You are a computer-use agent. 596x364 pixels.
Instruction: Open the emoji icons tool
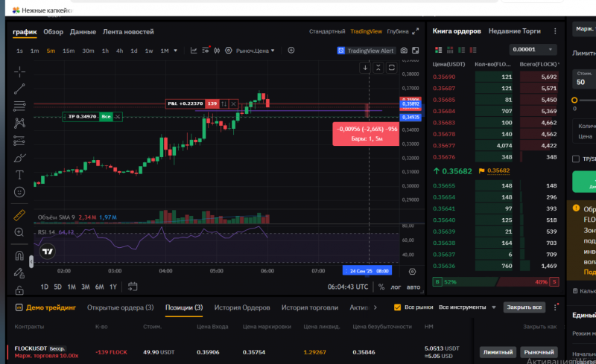pos(20,192)
